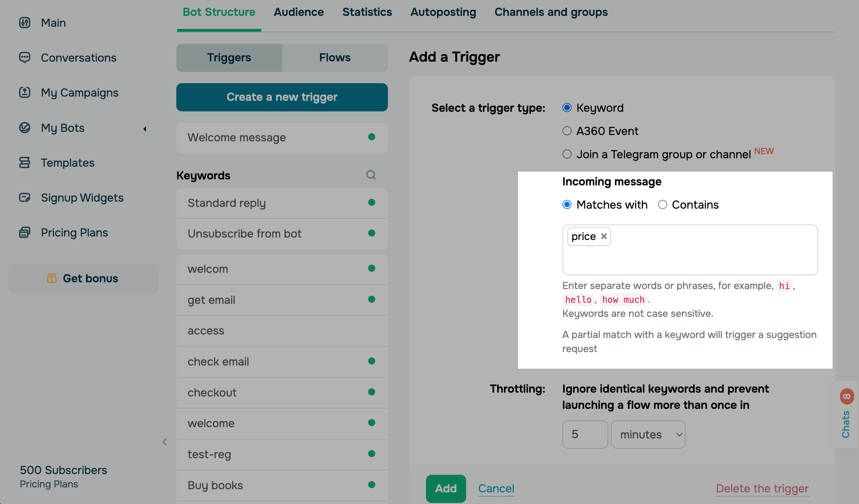Collapse the left sidebar with chevron
The height and width of the screenshot is (504, 859).
pos(165,442)
